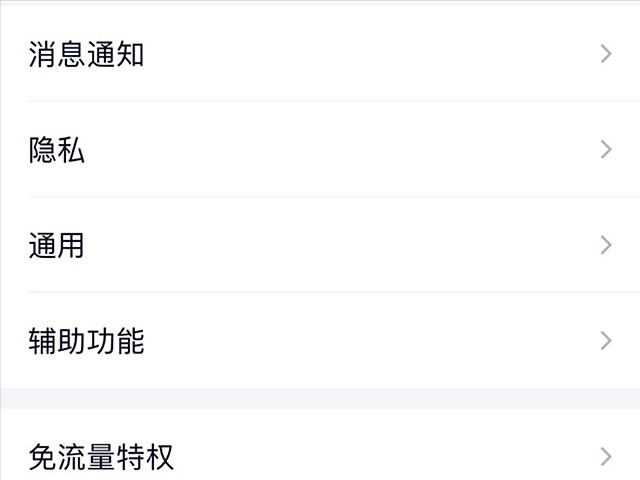Click the arrow icon beside 免流量特权

(x=606, y=457)
